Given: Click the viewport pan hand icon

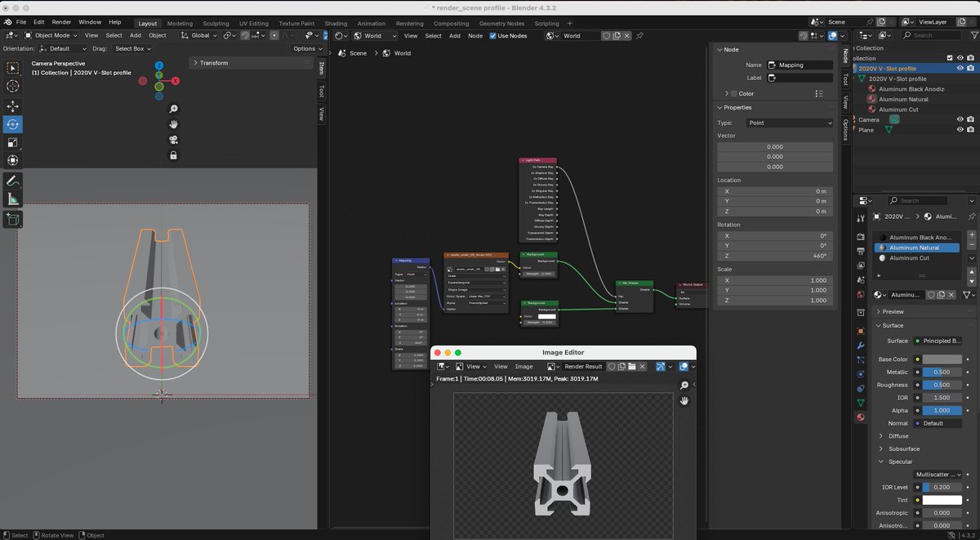Looking at the screenshot, I should pyautogui.click(x=173, y=124).
